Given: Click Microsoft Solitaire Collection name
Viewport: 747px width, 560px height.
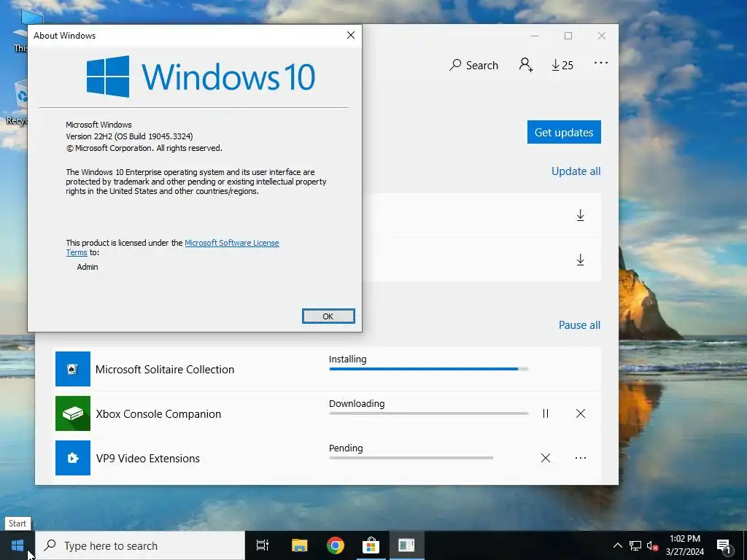Looking at the screenshot, I should tap(165, 370).
